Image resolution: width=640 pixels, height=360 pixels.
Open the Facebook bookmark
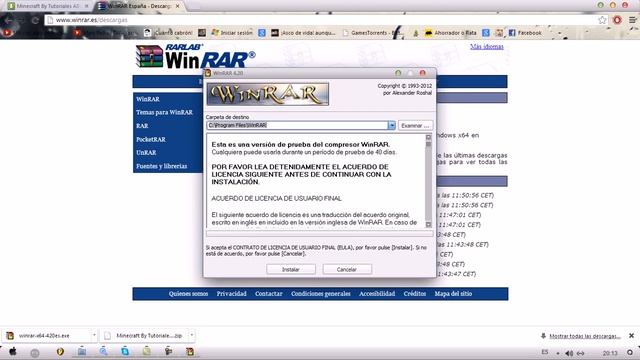[525, 33]
